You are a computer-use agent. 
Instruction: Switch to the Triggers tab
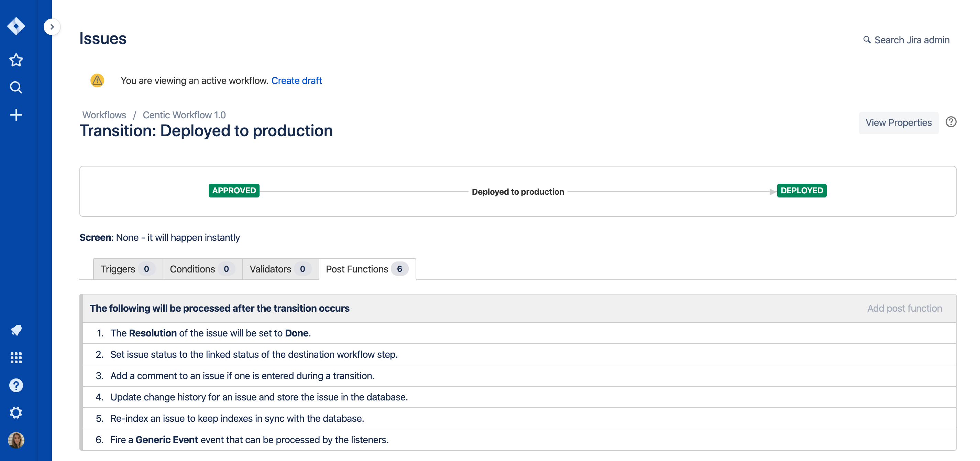128,269
